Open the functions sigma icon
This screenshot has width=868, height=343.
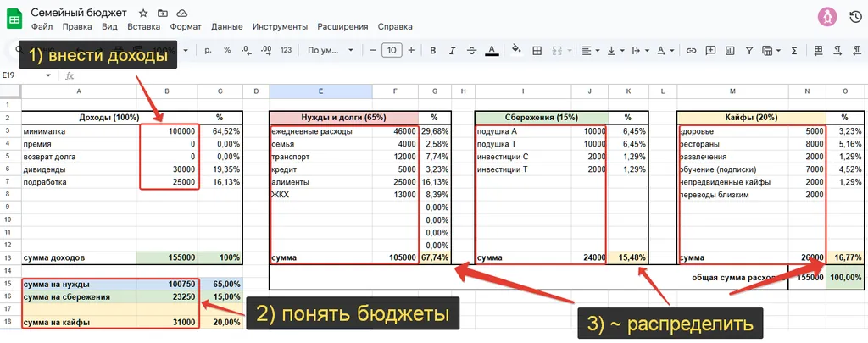click(794, 50)
